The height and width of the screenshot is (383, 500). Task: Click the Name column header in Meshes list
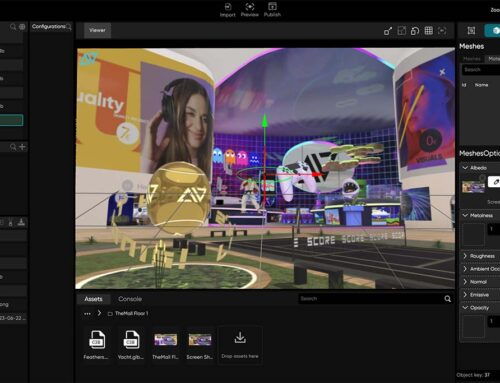tap(481, 85)
